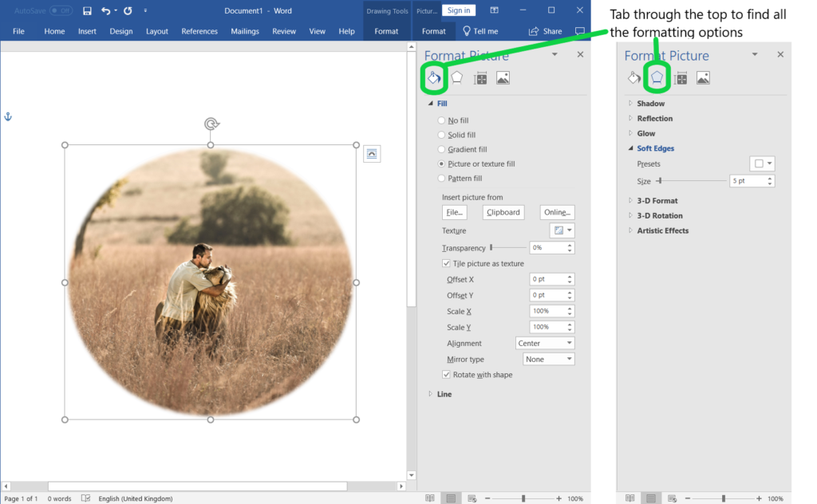Open the Mailings ribbon tab
The image size is (817, 504).
tap(245, 31)
